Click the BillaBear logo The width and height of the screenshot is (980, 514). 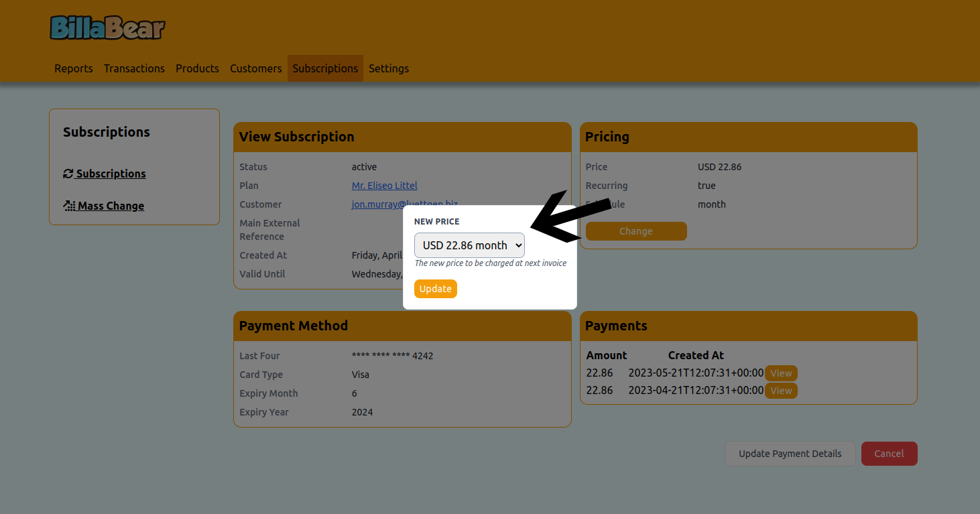107,27
